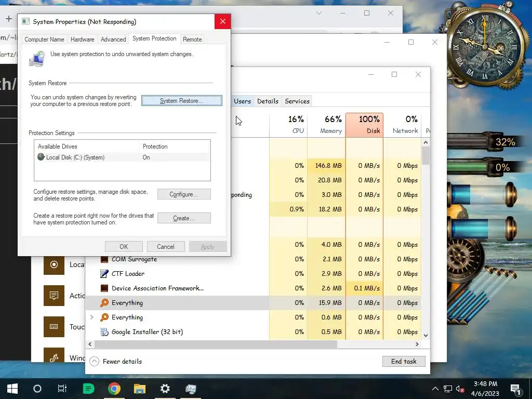The height and width of the screenshot is (399, 532).
Task: Select Device Association Framework process name
Action: (157, 288)
